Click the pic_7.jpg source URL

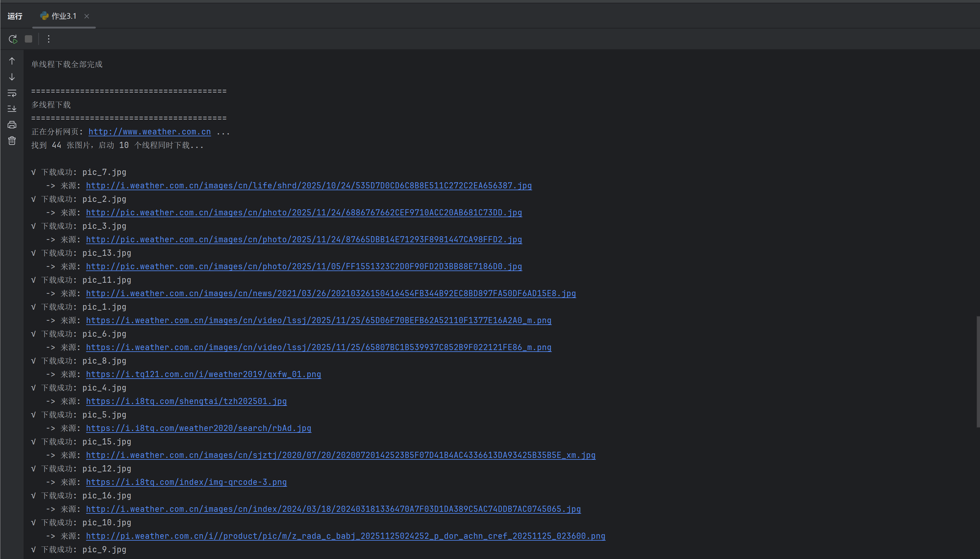click(308, 186)
